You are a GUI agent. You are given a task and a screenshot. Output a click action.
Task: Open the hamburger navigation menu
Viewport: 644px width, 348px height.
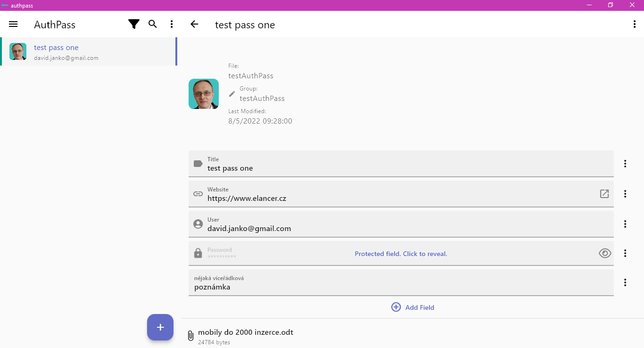point(13,24)
